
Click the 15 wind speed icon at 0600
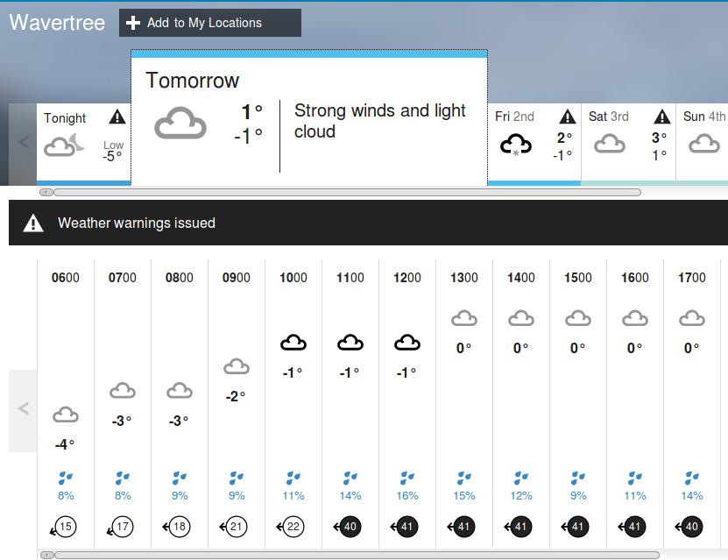64,528
